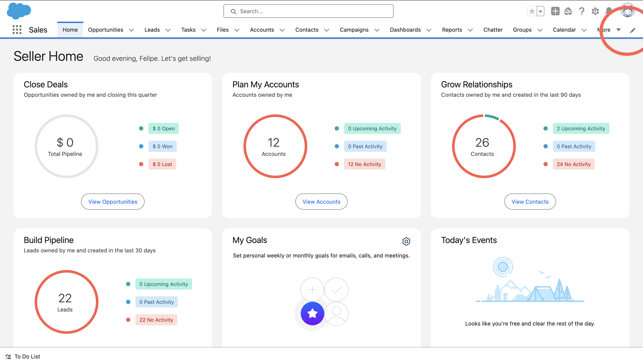
Task: Click the View Contacts button
Action: tap(530, 202)
